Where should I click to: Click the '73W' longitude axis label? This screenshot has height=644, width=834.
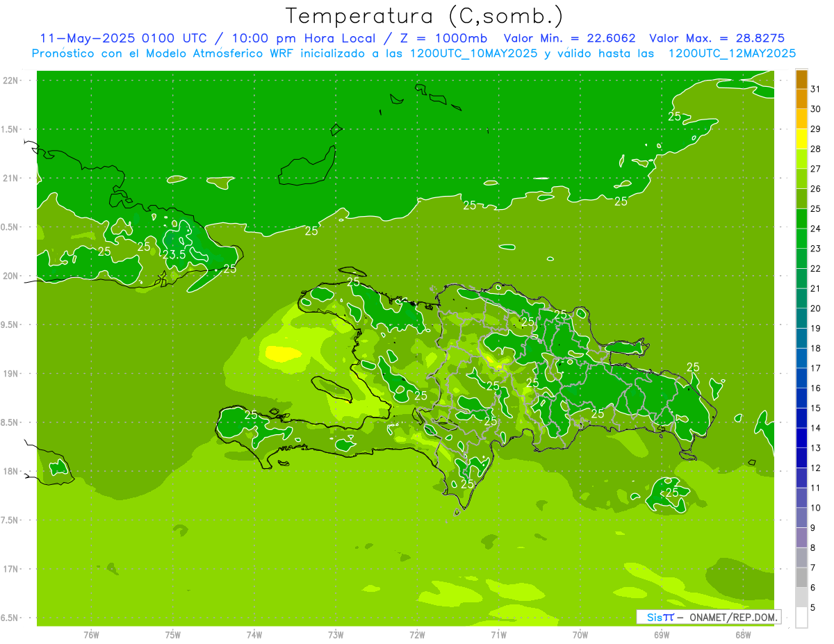pyautogui.click(x=336, y=635)
